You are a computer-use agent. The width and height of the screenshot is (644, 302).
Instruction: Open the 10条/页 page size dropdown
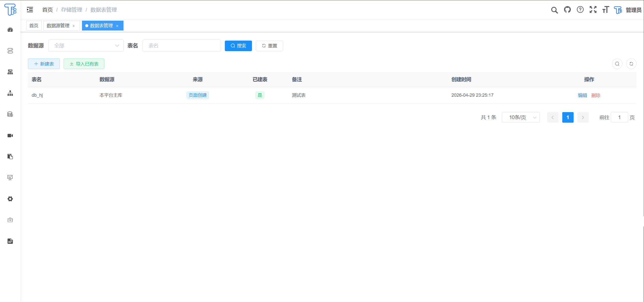[521, 117]
